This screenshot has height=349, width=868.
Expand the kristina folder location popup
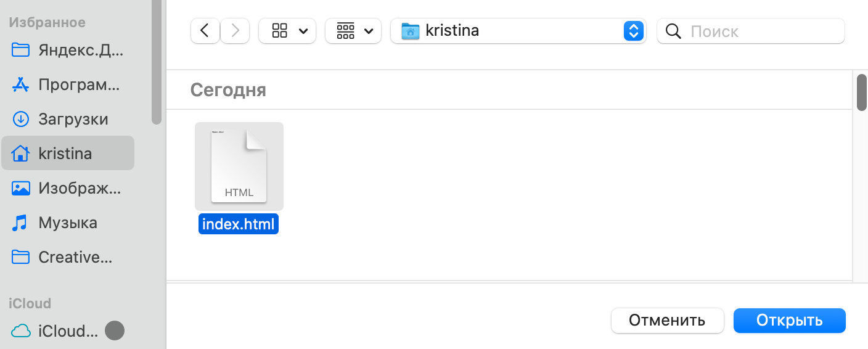click(x=633, y=31)
